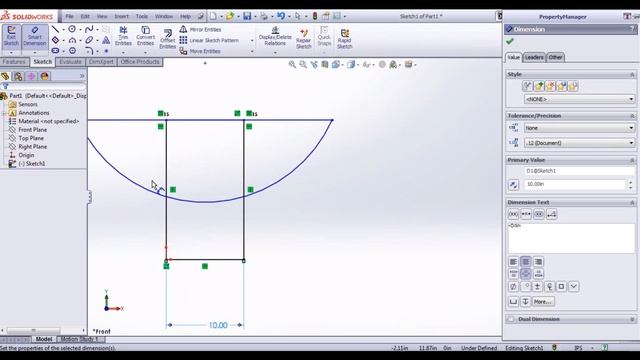Select the Circle sketch tool
Viewport: 640px width, 360px height.
pyautogui.click(x=72, y=29)
